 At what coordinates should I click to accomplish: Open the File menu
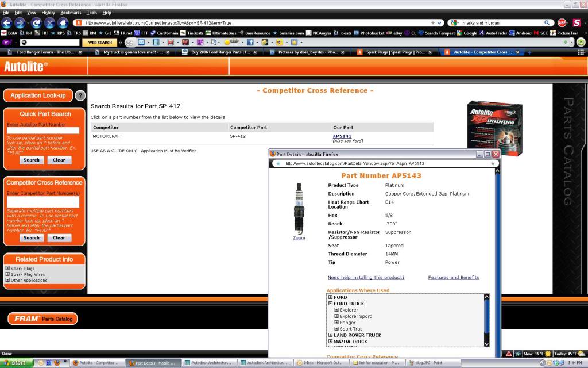(6, 13)
